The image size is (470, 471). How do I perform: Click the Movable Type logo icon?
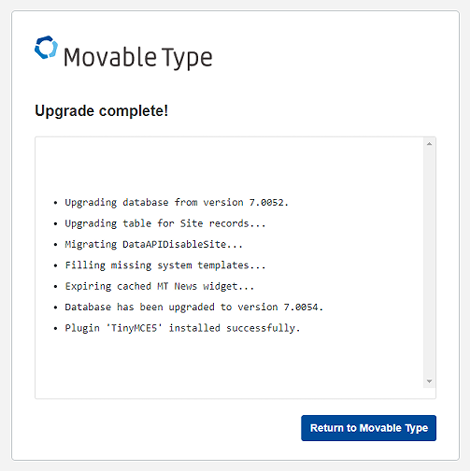pos(46,47)
